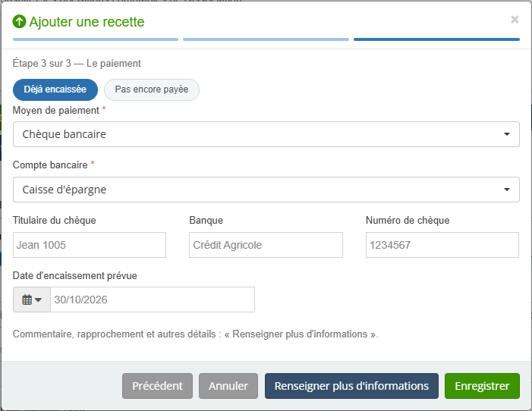Open the Compte bancaire dropdown
Image resolution: width=532 pixels, height=411 pixels.
coord(266,190)
